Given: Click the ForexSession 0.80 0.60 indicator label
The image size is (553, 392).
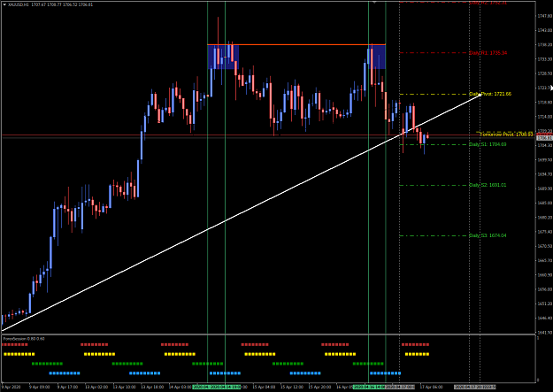Looking at the screenshot, I should coord(24,339).
